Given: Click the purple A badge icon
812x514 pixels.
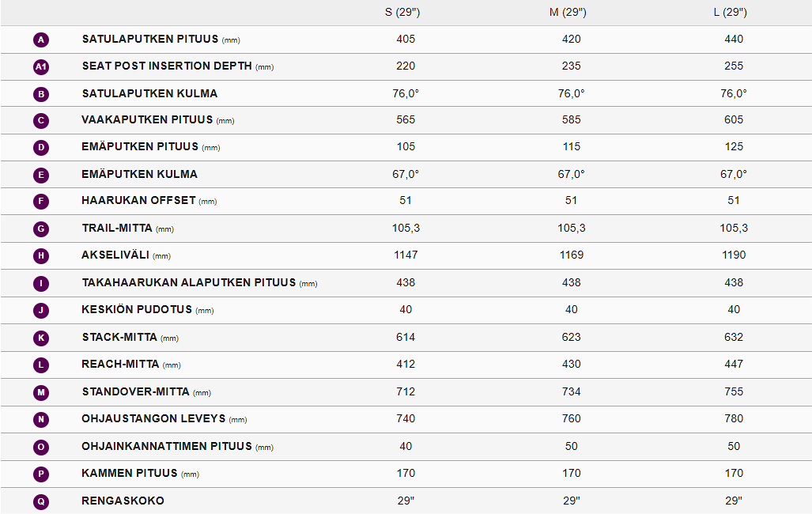Looking at the screenshot, I should 42,40.
